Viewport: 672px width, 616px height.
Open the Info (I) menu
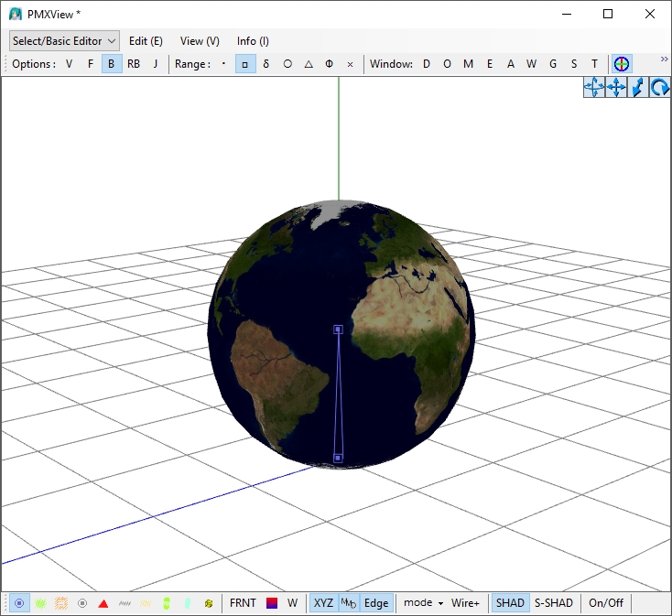(x=253, y=41)
